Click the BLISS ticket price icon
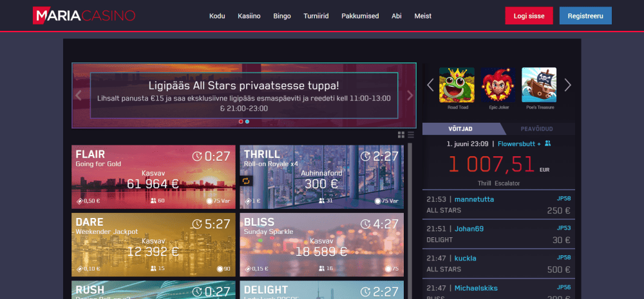The width and height of the screenshot is (644, 299). [248, 269]
